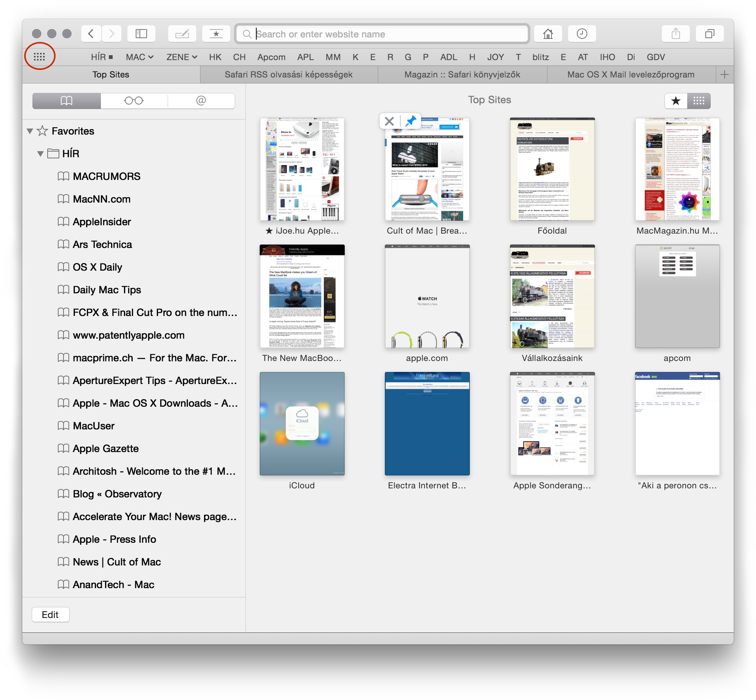Open the Apcom favorites bar link

[x=271, y=57]
